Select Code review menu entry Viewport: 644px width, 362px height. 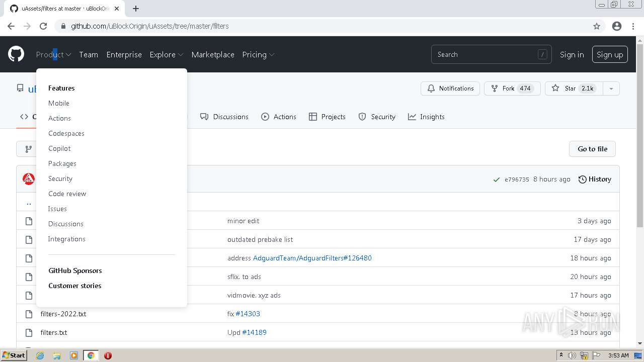pyautogui.click(x=67, y=194)
